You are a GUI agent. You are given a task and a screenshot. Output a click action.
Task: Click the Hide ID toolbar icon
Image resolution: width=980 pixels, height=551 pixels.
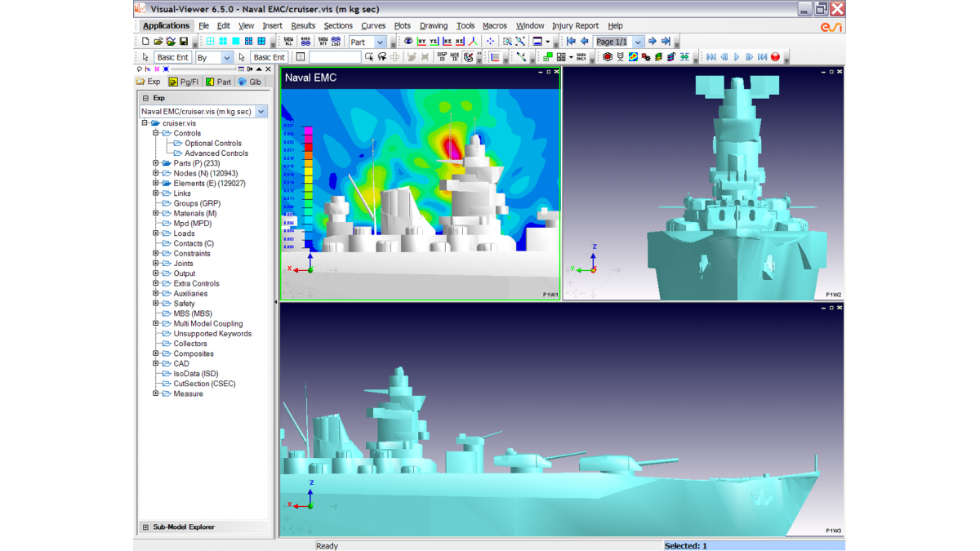point(455,57)
